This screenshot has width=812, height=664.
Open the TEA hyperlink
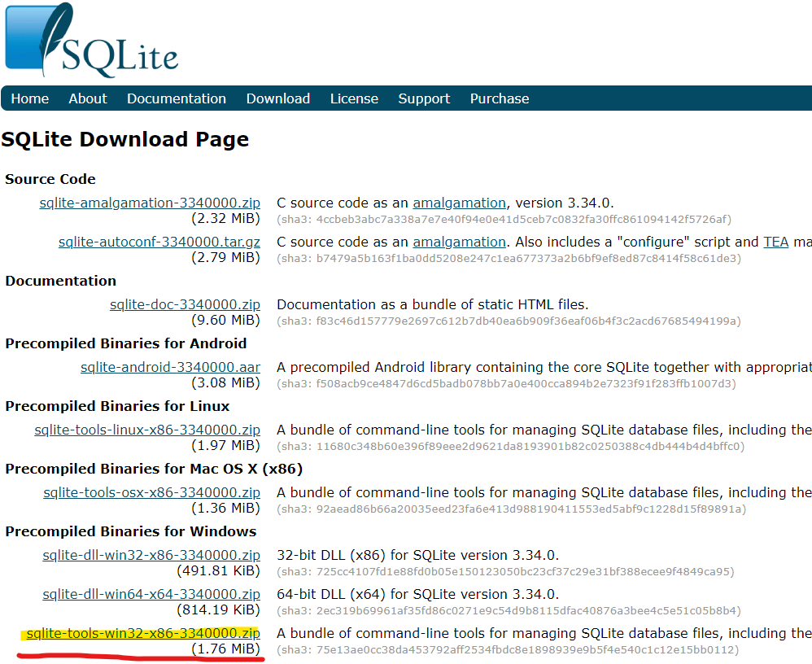point(775,241)
